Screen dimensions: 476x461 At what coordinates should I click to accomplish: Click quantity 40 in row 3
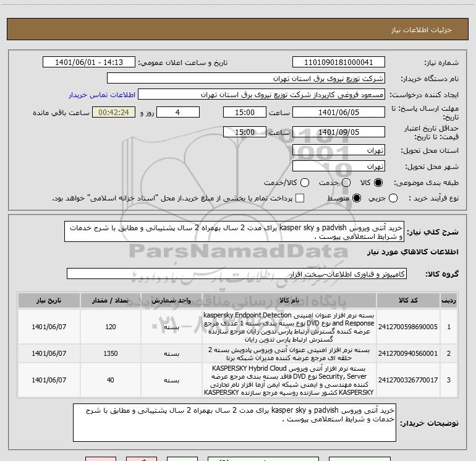pos(111,380)
